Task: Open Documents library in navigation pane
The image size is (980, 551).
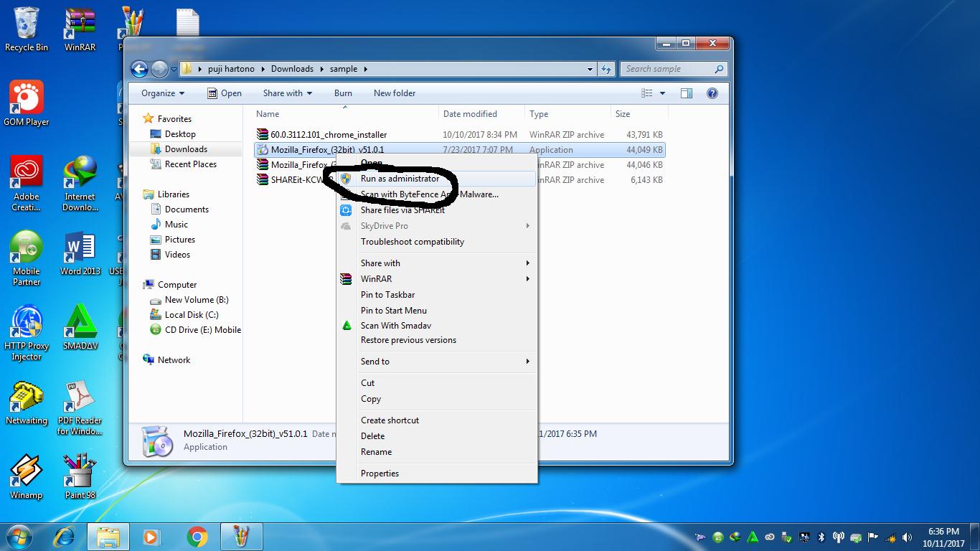Action: pyautogui.click(x=180, y=209)
